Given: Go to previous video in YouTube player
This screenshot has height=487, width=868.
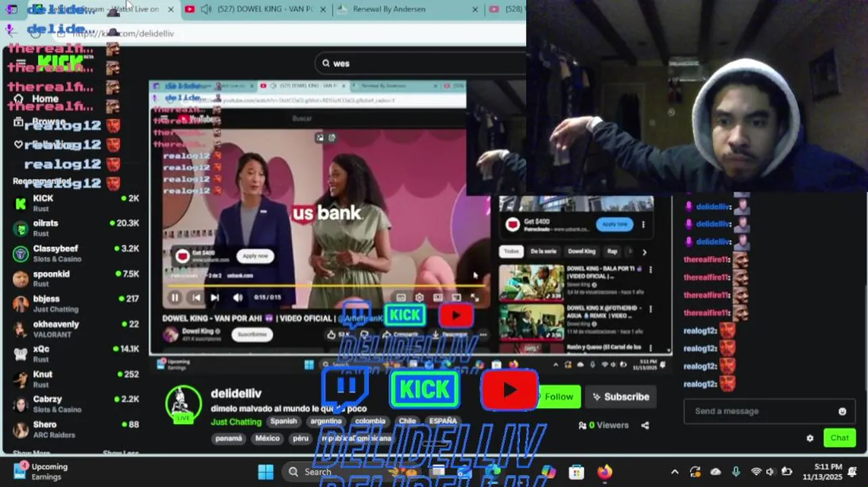Looking at the screenshot, I should (195, 298).
